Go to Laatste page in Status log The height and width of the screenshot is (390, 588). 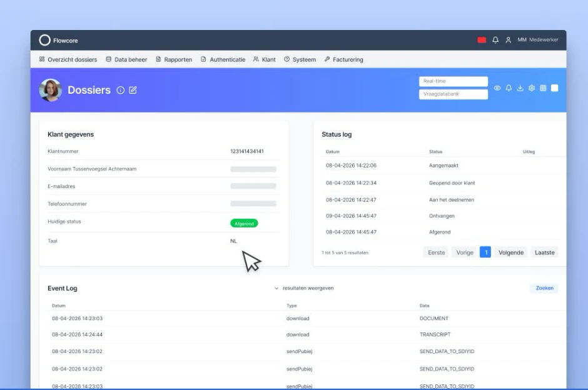tap(544, 252)
